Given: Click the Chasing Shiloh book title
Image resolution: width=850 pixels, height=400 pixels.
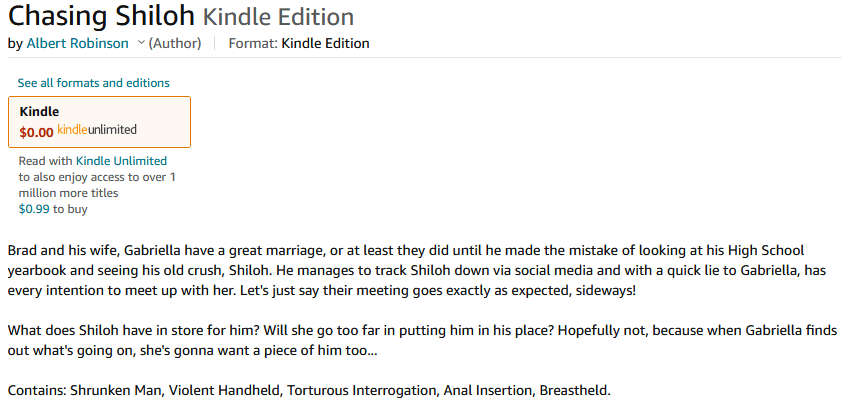Looking at the screenshot, I should pyautogui.click(x=101, y=16).
